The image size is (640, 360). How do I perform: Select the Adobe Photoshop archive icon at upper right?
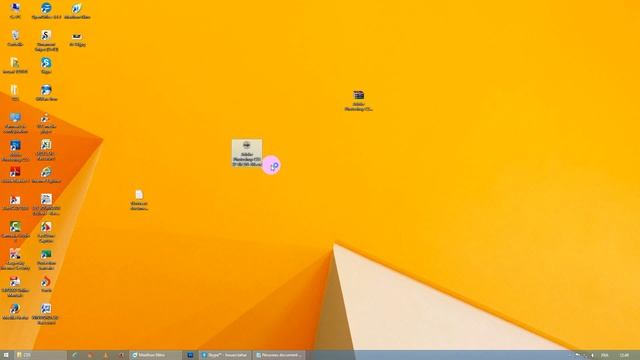358,101
